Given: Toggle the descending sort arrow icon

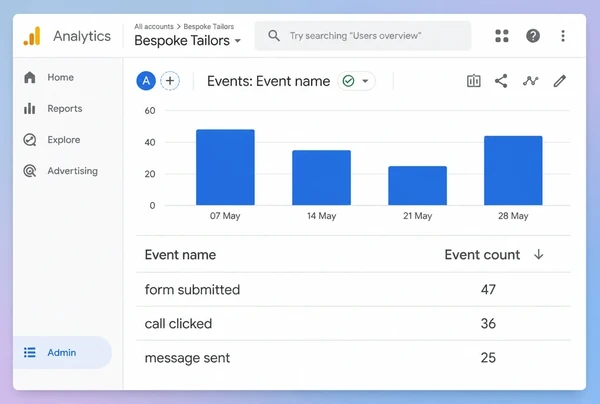Looking at the screenshot, I should tap(538, 254).
